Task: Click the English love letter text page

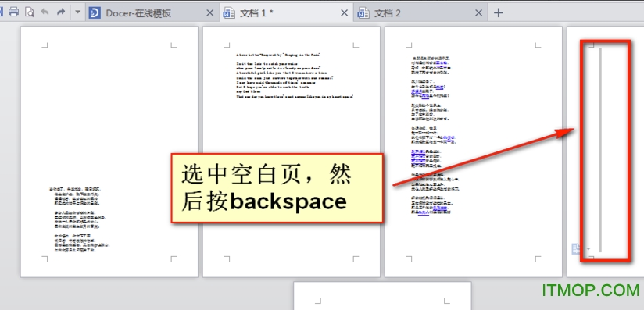Action: pyautogui.click(x=292, y=152)
